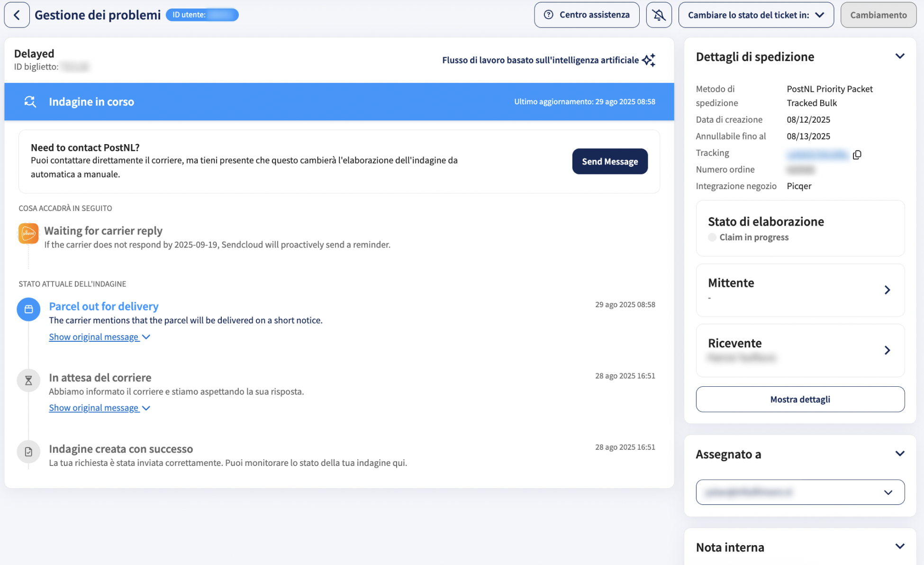Click the Gestione dei problemi page title
Image resolution: width=924 pixels, height=565 pixels.
[x=98, y=15]
